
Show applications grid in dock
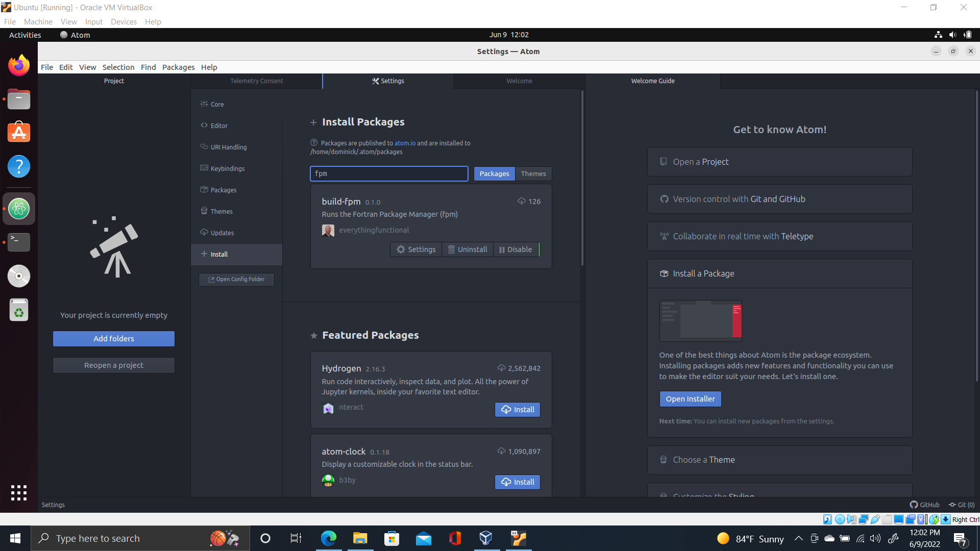pyautogui.click(x=19, y=493)
